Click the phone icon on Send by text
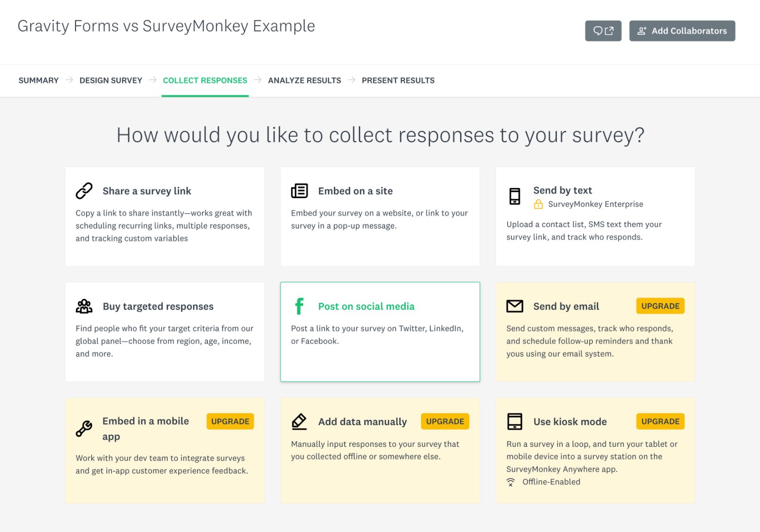 tap(515, 196)
